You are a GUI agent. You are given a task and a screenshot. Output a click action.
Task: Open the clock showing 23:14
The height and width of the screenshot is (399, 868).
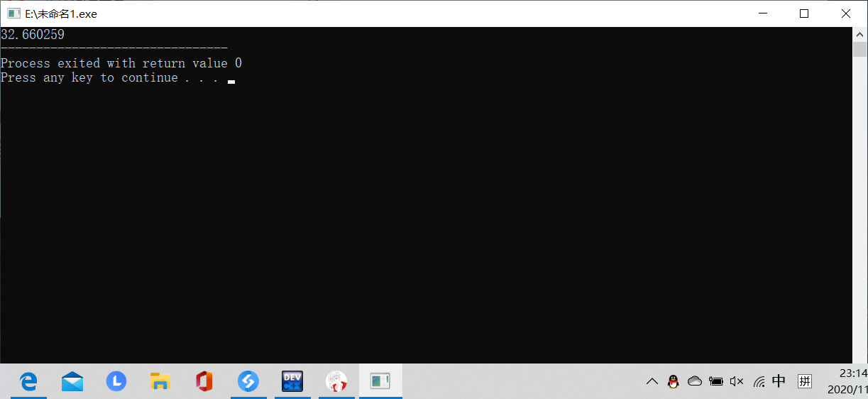tap(852, 373)
